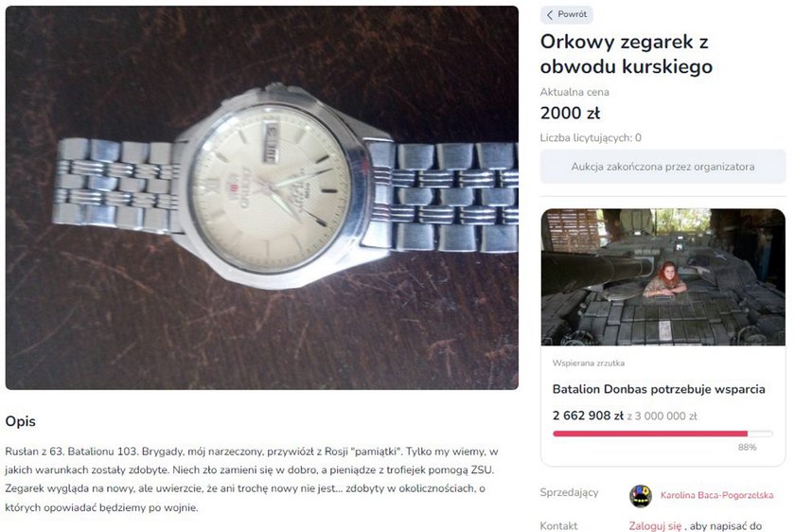The width and height of the screenshot is (795, 532).
Task: Click the Sprzedający seller label
Action: coord(569,492)
